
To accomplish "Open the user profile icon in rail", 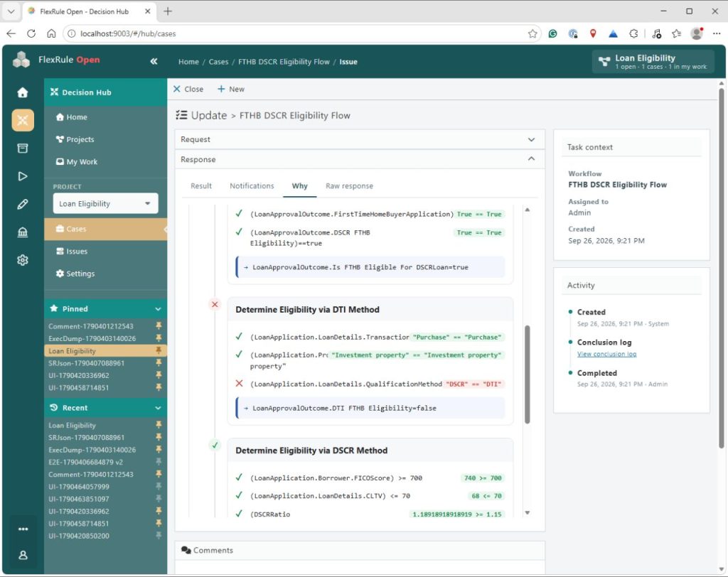I will point(23,555).
